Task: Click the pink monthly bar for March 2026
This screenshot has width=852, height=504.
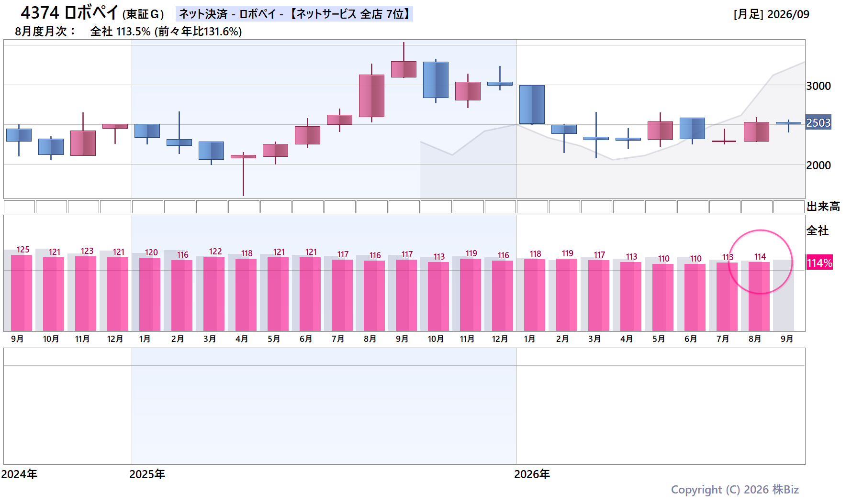Action: point(599,296)
